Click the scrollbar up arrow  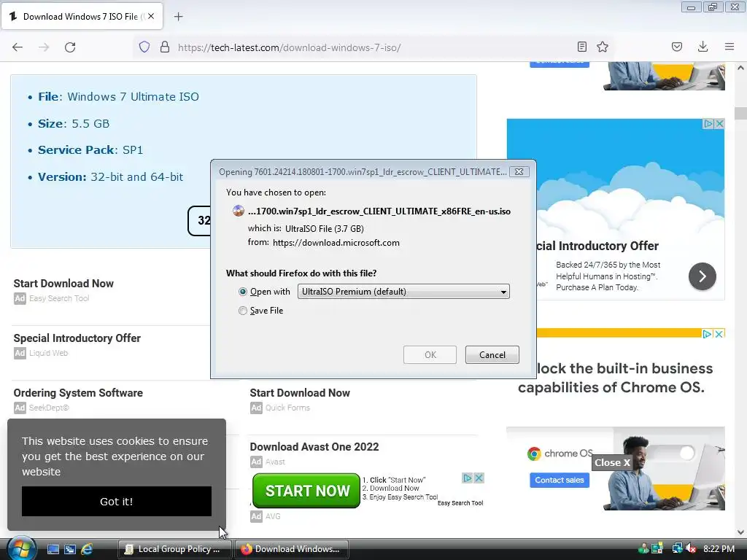tap(740, 68)
